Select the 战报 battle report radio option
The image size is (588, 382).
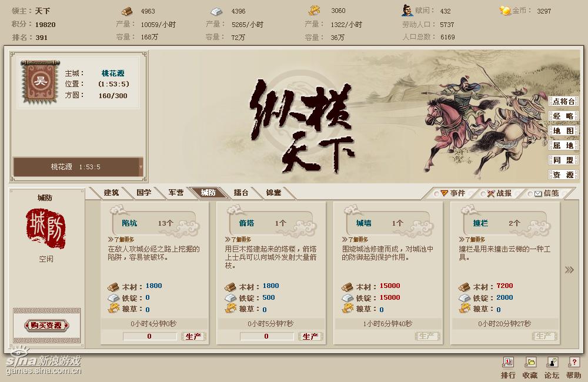coord(483,194)
